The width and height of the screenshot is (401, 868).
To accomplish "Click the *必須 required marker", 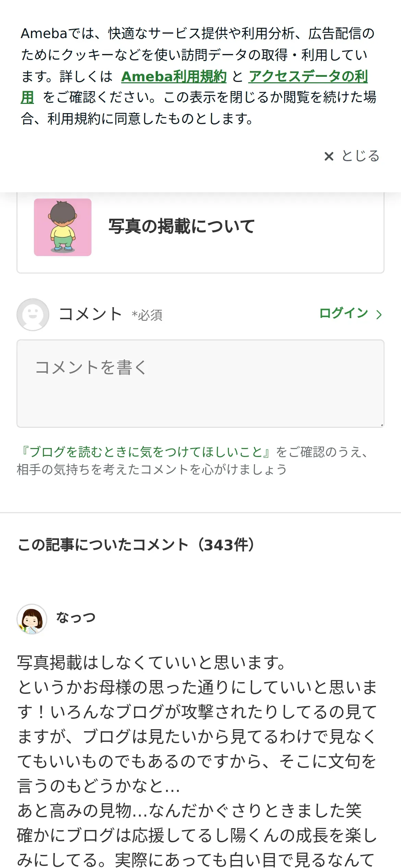I will pos(147,315).
